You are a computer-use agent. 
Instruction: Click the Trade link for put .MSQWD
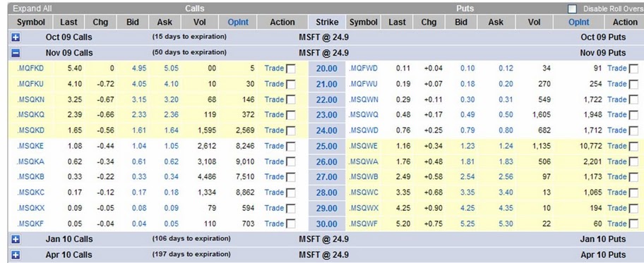617,130
